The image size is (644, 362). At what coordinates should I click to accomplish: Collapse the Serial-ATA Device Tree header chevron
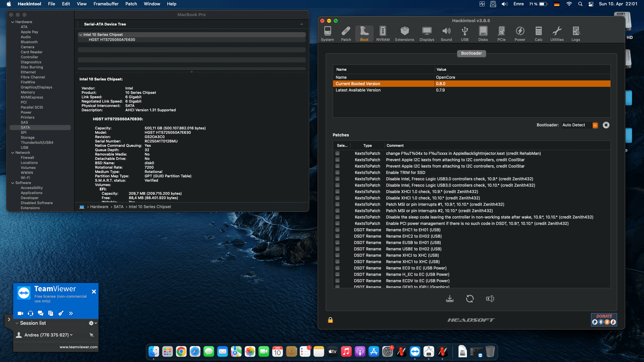pos(302,24)
